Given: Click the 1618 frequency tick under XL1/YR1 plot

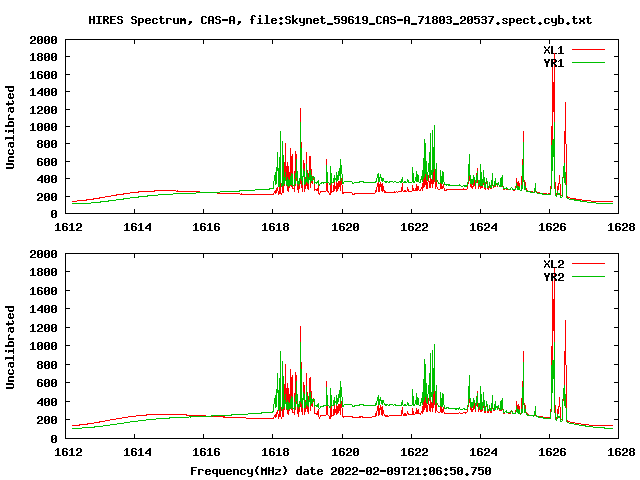Looking at the screenshot, I should (276, 227).
